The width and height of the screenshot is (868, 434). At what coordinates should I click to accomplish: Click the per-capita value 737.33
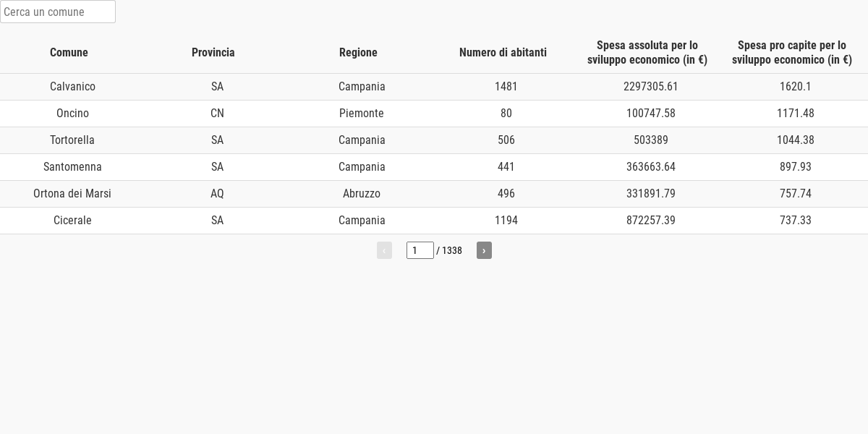[x=796, y=221]
